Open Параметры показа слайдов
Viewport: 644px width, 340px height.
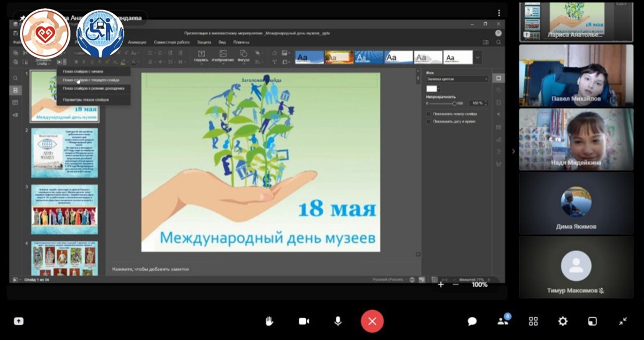tap(94, 100)
